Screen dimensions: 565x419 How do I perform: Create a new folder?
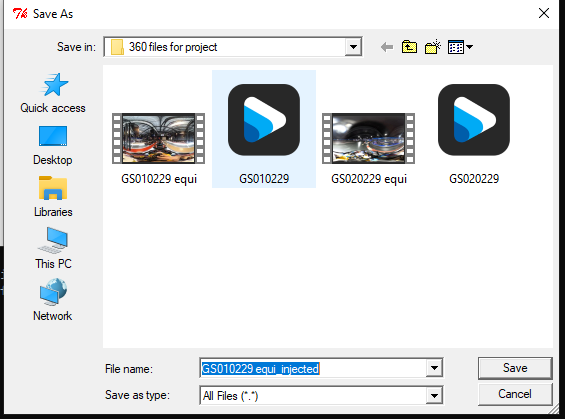(433, 47)
